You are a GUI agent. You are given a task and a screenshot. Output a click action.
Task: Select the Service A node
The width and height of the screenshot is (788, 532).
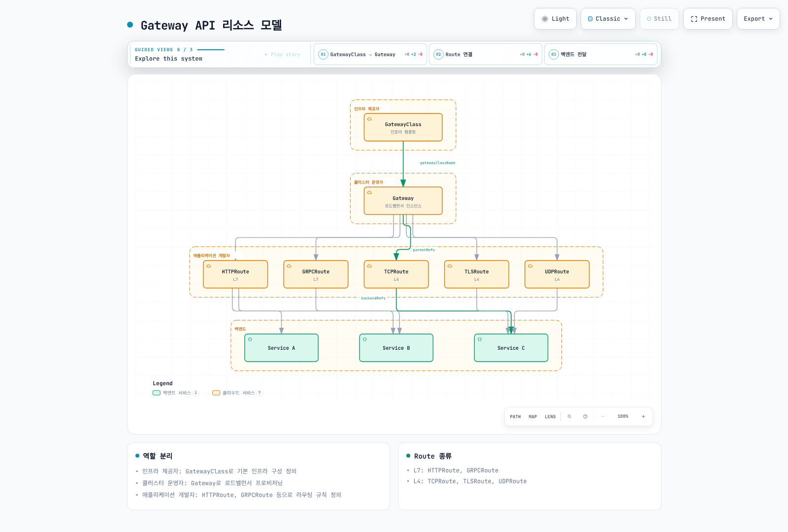(281, 348)
